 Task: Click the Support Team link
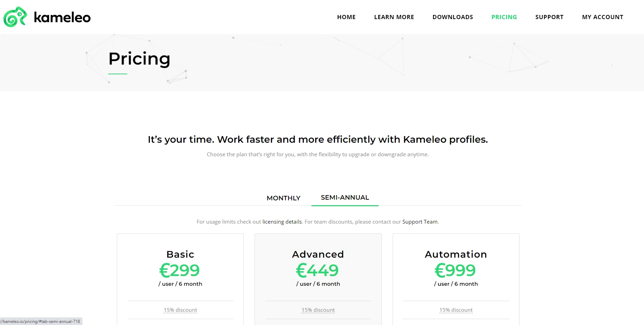click(x=420, y=222)
